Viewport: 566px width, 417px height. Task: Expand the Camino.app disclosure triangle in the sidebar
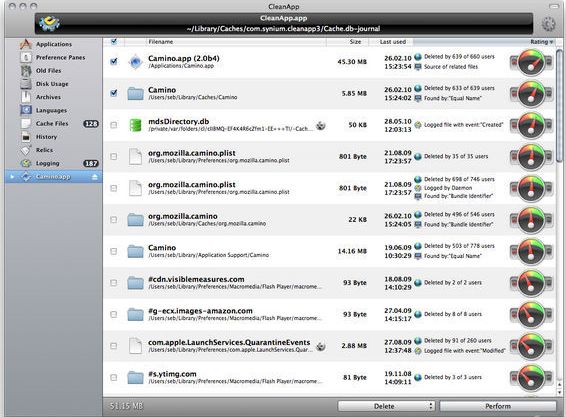[x=12, y=177]
